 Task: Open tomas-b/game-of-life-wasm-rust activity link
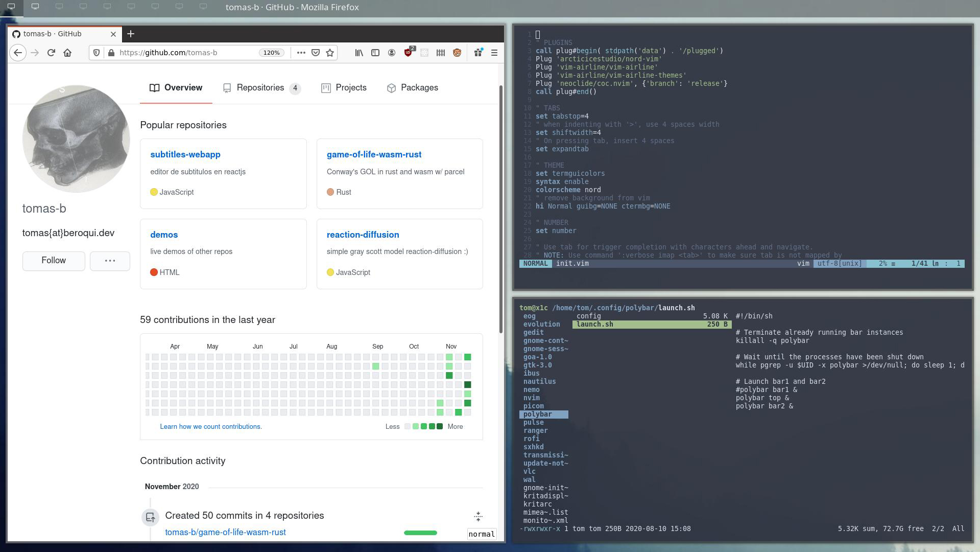[225, 533]
